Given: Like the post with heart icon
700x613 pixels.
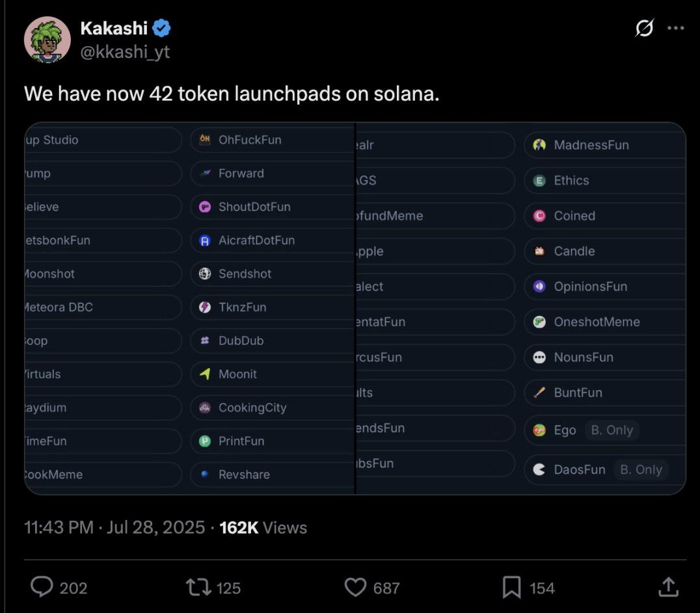Looking at the screenshot, I should (x=355, y=588).
